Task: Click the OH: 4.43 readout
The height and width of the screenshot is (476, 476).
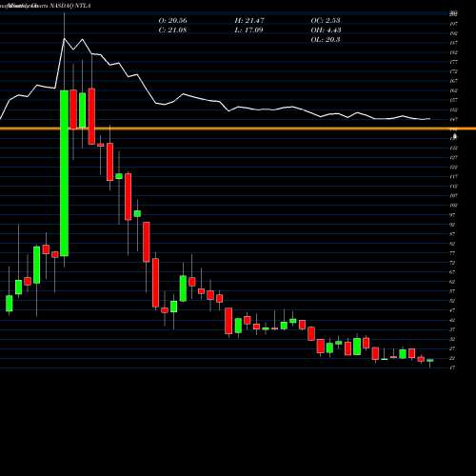Action: 326,30
